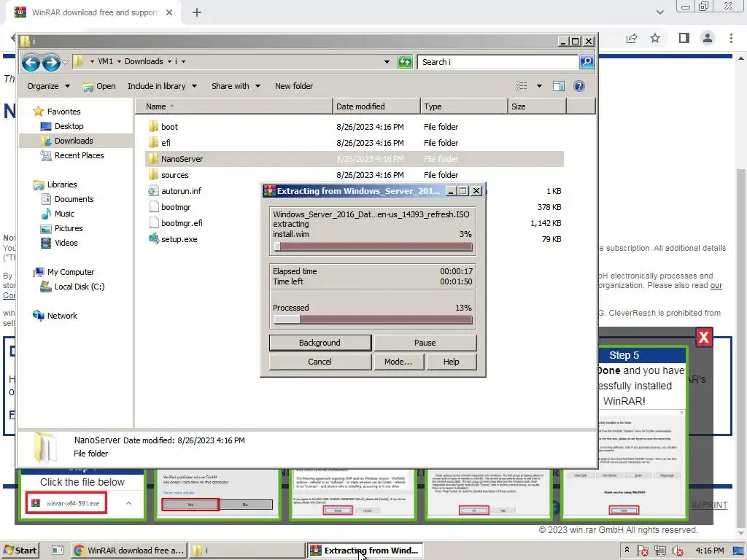The height and width of the screenshot is (560, 747).
Task: Open Desktop under Favorites
Action: (62, 126)
